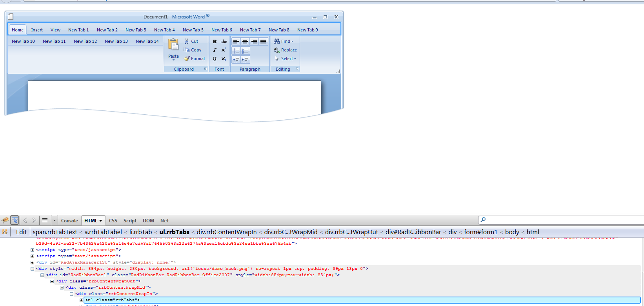This screenshot has height=306, width=644.
Task: Switch to the Insert ribbon tab
Action: pos(37,30)
